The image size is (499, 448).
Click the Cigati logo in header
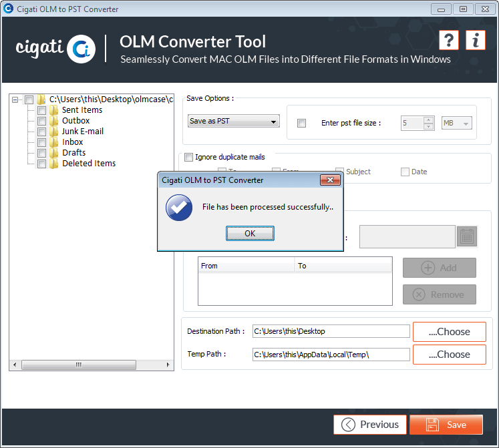(55, 48)
